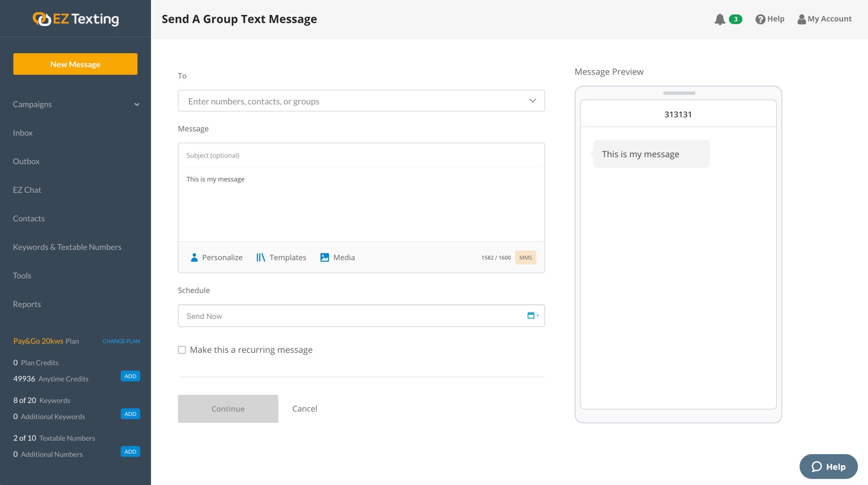
Task: Open the Templates library icon
Action: [x=261, y=258]
